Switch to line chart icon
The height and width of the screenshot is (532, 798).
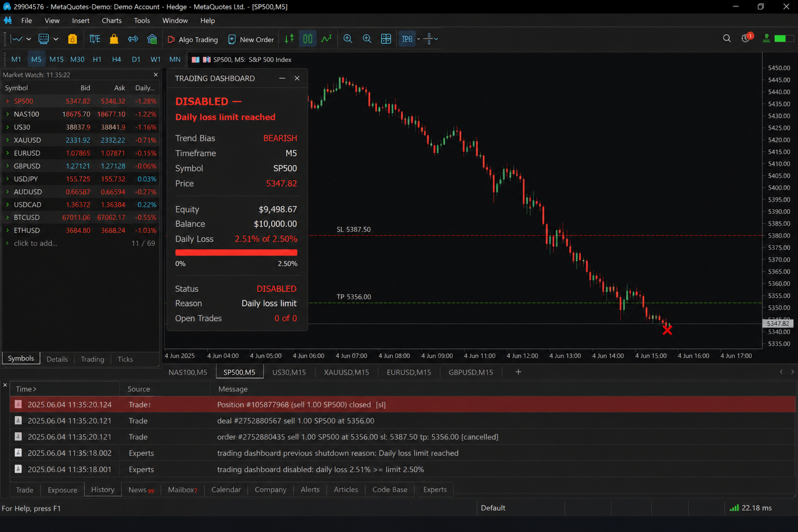pyautogui.click(x=327, y=39)
